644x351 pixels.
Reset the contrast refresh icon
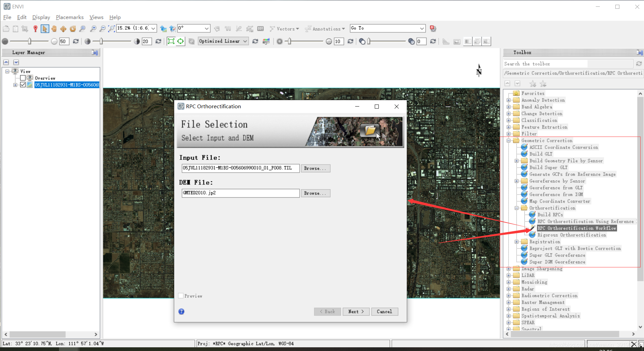(x=158, y=41)
